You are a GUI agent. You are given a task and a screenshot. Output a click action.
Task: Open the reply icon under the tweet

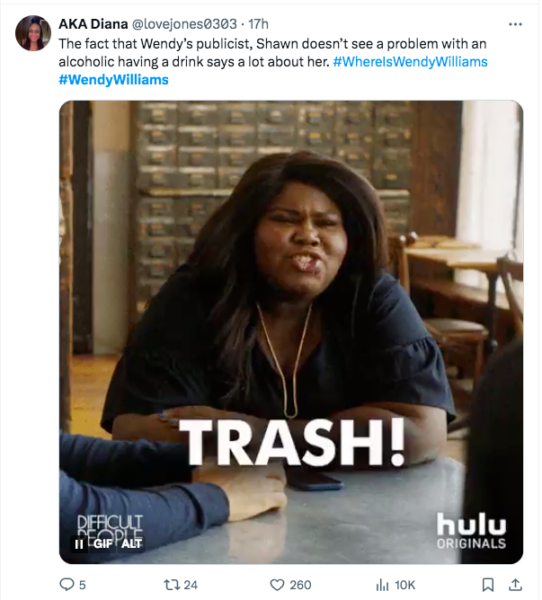click(x=67, y=584)
